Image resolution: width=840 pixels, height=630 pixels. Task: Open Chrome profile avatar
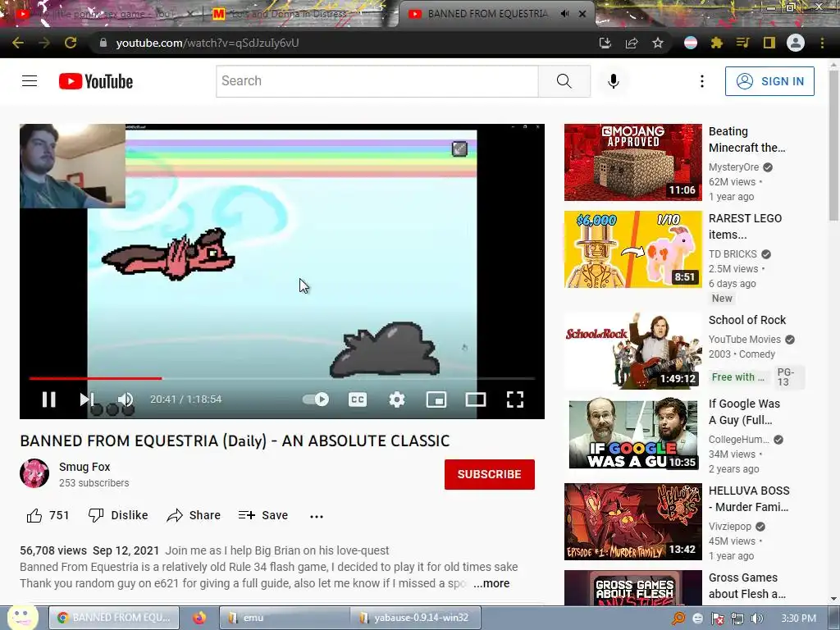click(796, 43)
